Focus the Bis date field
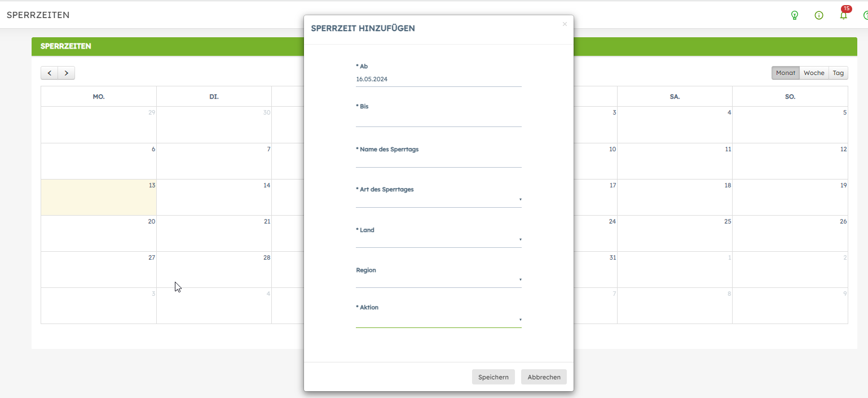Image resolution: width=868 pixels, height=398 pixels. point(438,120)
